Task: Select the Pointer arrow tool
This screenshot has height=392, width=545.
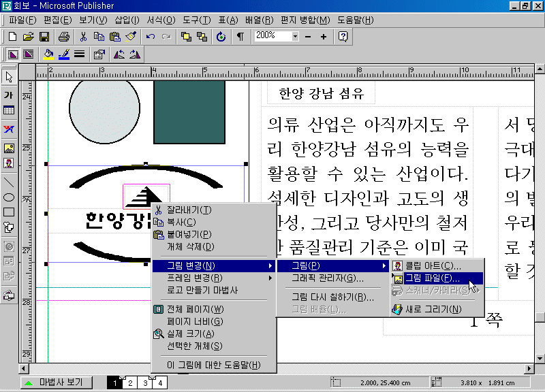Action: pos(9,77)
